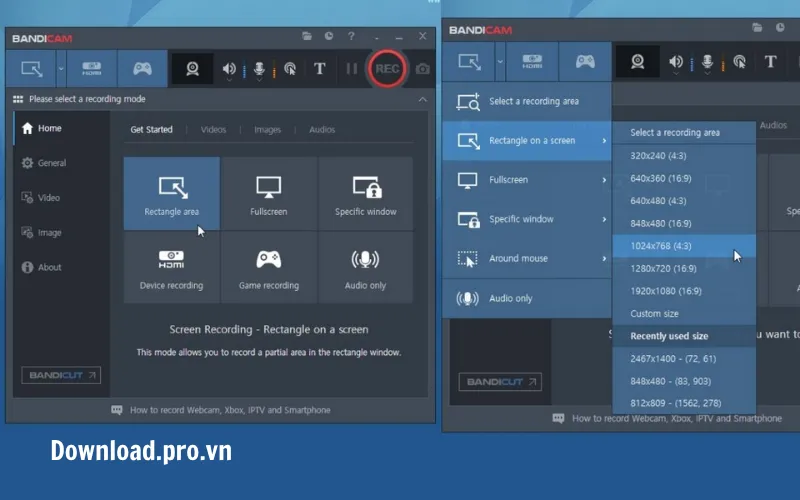
Task: Click the camera screenshot icon beside REC
Action: tap(423, 69)
